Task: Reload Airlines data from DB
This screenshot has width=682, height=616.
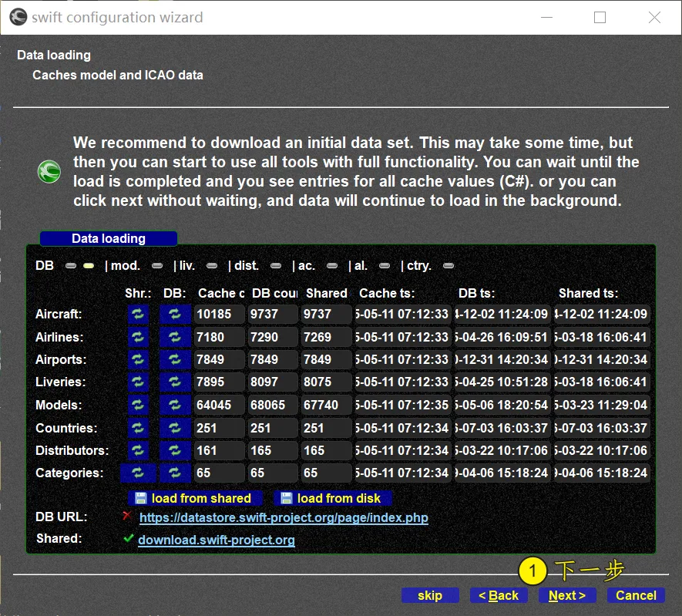Action: coord(175,337)
